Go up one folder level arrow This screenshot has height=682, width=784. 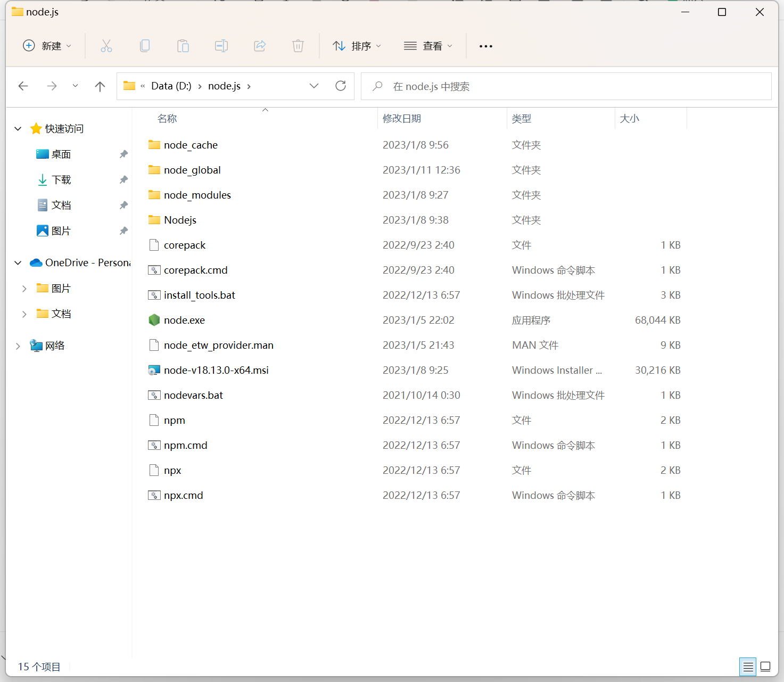tap(100, 86)
